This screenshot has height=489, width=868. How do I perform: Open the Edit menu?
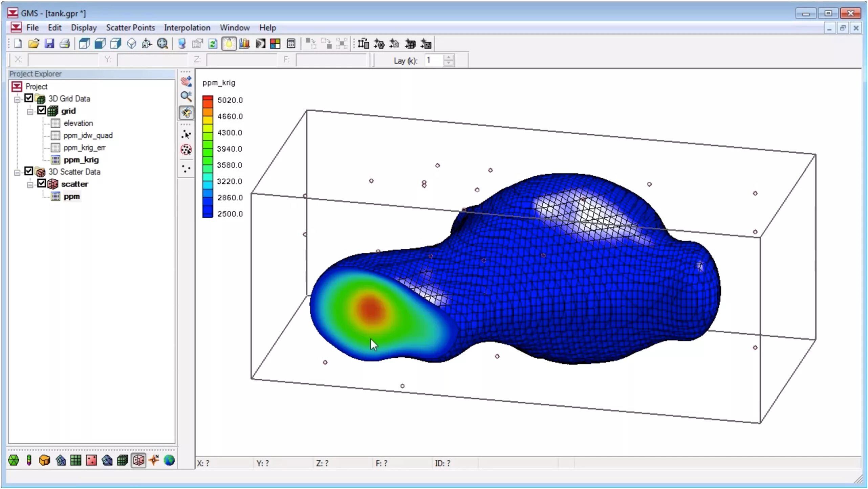click(55, 28)
